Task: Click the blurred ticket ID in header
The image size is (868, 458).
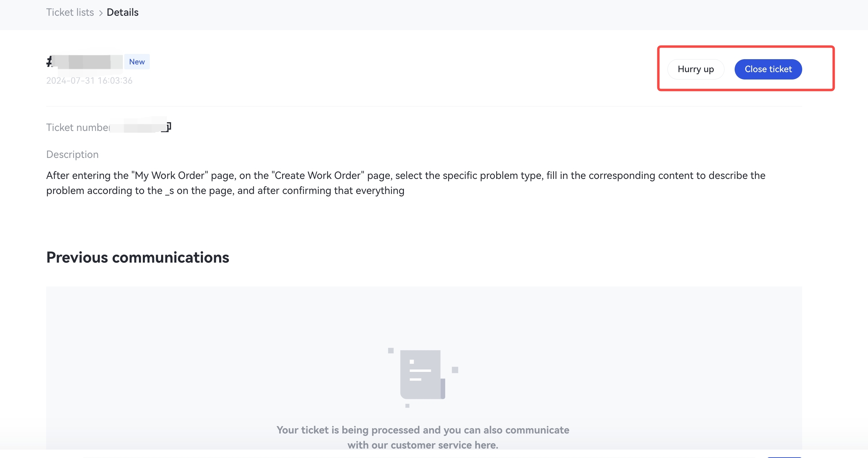Action: point(89,62)
